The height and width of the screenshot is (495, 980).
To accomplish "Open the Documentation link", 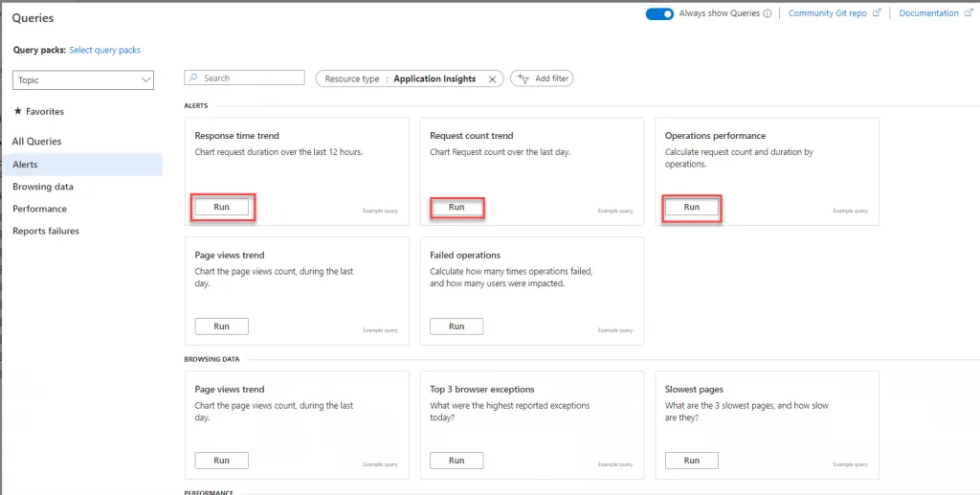I will click(928, 13).
